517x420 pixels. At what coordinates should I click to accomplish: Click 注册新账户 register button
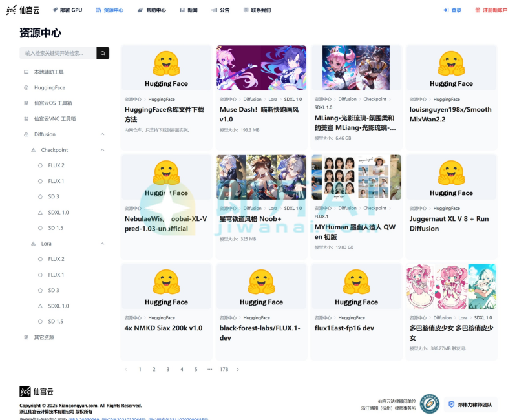491,10
